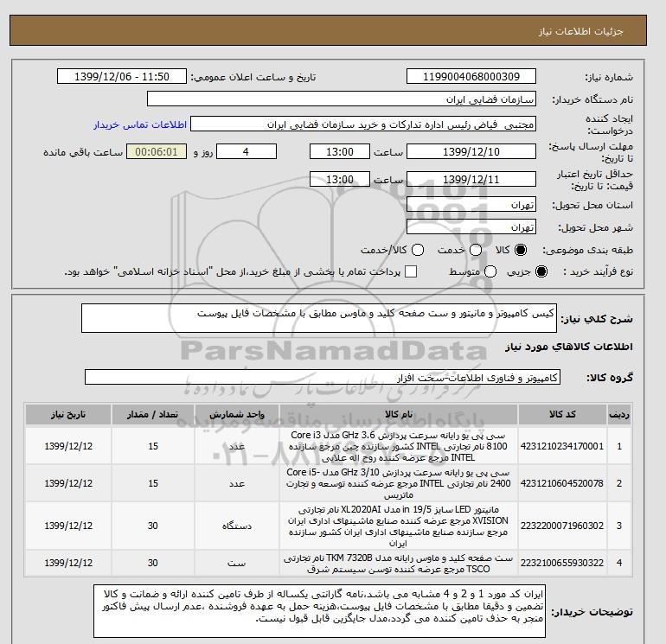Click unit دستگاه in the monitor row

[x=237, y=526]
